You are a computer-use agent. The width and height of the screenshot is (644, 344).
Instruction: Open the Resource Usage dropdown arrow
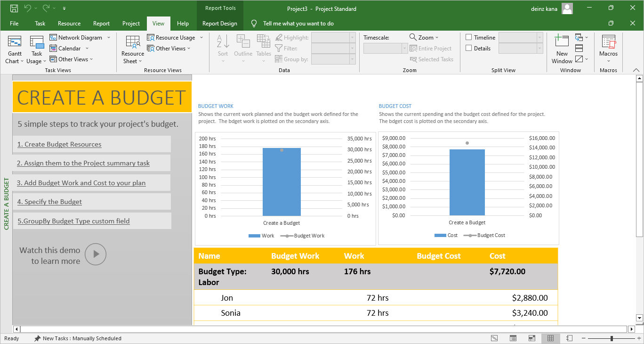[201, 38]
